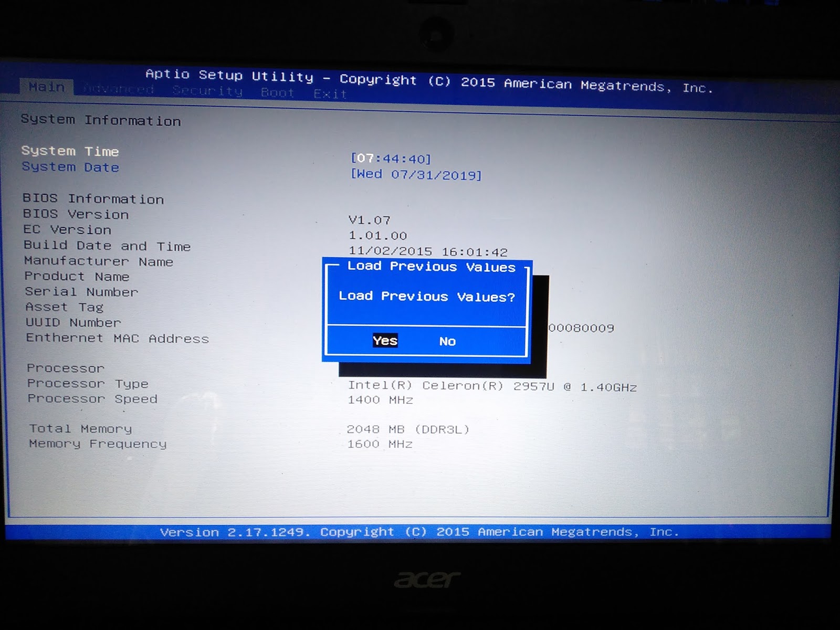Click the UUID Number label
The width and height of the screenshot is (840, 630).
tap(73, 322)
